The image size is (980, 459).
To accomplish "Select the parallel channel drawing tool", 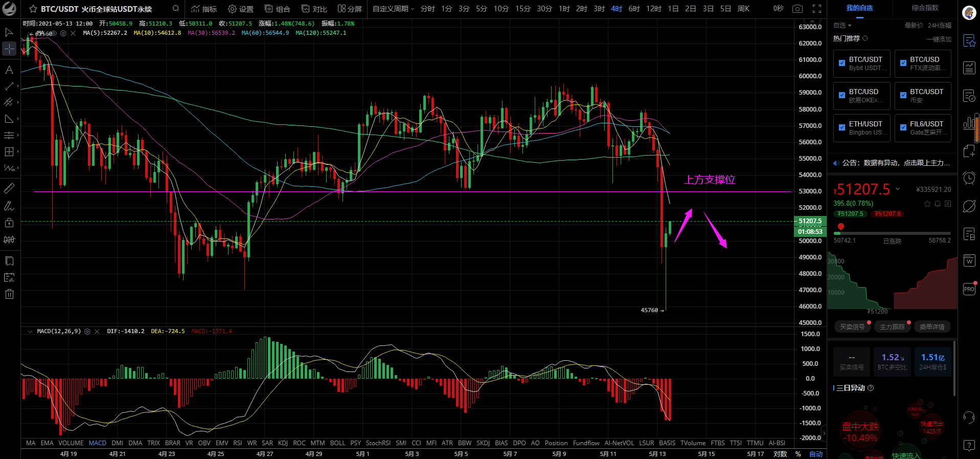I will pos(9,102).
